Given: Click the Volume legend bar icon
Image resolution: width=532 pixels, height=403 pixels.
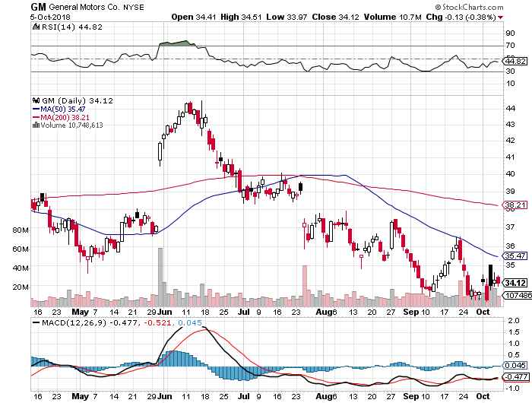Looking at the screenshot, I should coord(35,125).
